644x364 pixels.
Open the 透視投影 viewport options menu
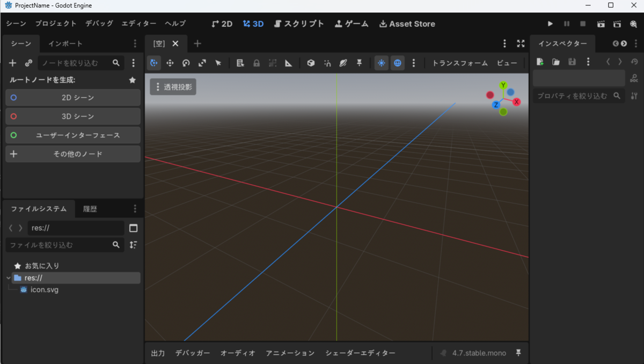click(x=173, y=87)
